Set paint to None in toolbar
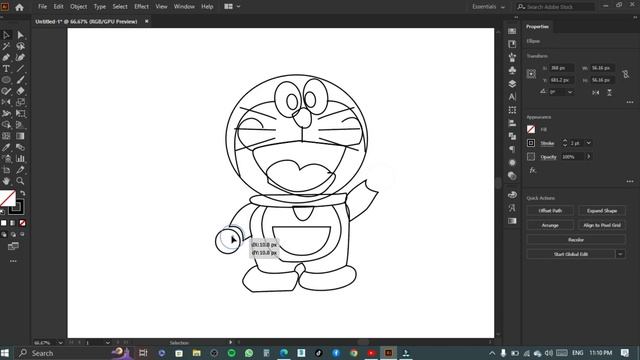The width and height of the screenshot is (640, 360). (22, 223)
